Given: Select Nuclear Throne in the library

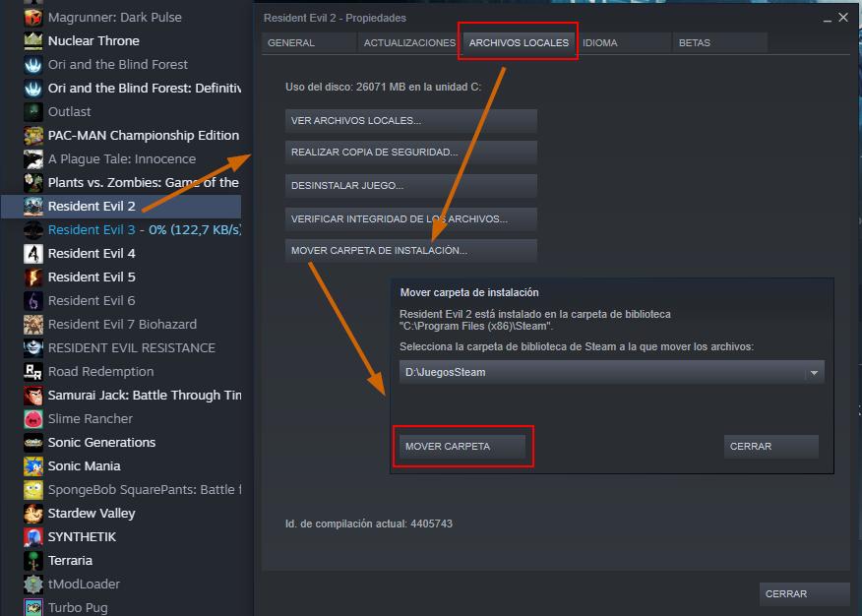Looking at the screenshot, I should pos(121,41).
